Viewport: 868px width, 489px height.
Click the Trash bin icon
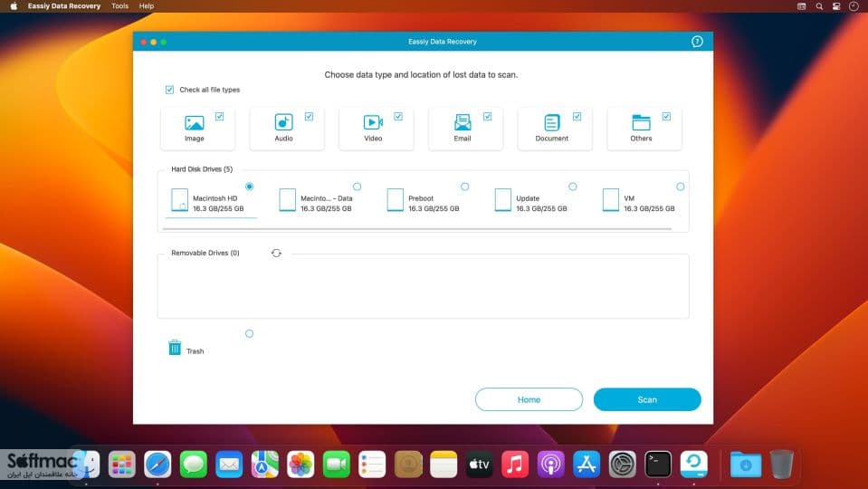click(x=175, y=347)
